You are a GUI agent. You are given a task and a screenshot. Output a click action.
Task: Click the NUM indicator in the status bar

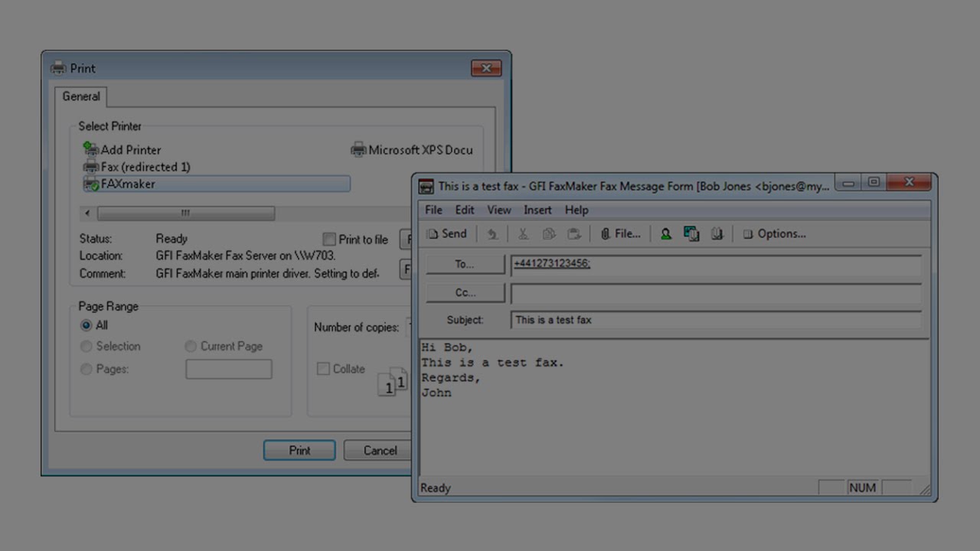[862, 487]
